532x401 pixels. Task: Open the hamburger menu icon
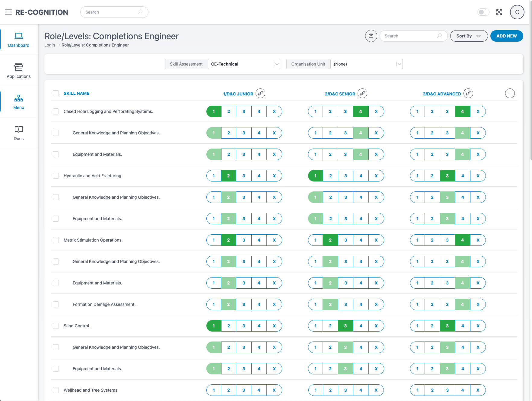[8, 12]
